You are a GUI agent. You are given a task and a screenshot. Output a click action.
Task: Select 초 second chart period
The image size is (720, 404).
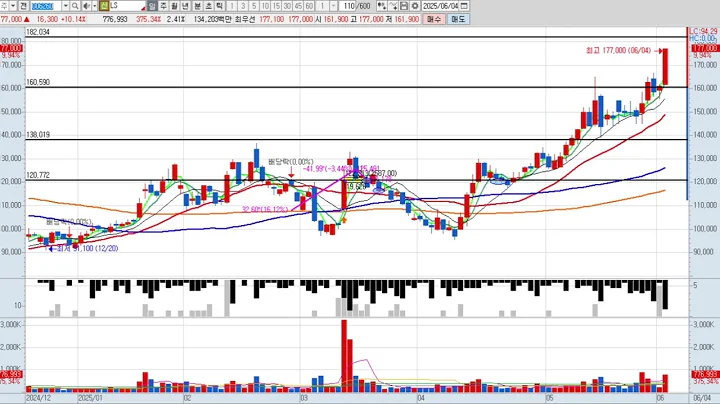coord(208,6)
